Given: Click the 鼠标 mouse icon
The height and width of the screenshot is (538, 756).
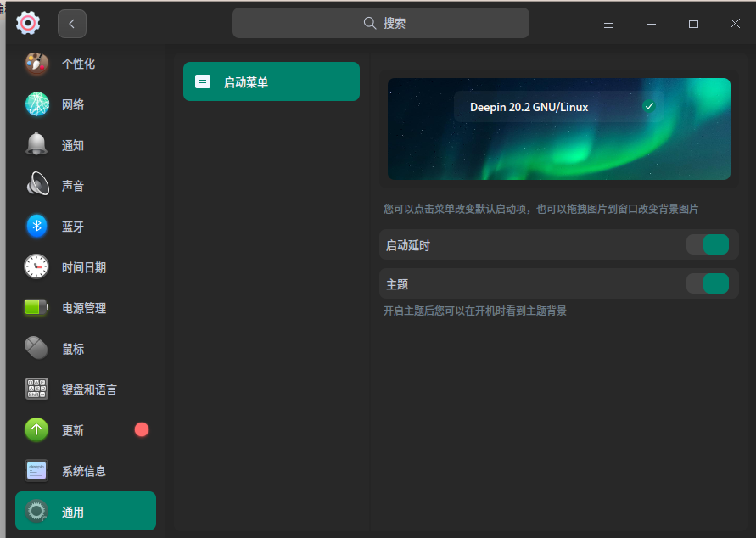Looking at the screenshot, I should pos(36,348).
